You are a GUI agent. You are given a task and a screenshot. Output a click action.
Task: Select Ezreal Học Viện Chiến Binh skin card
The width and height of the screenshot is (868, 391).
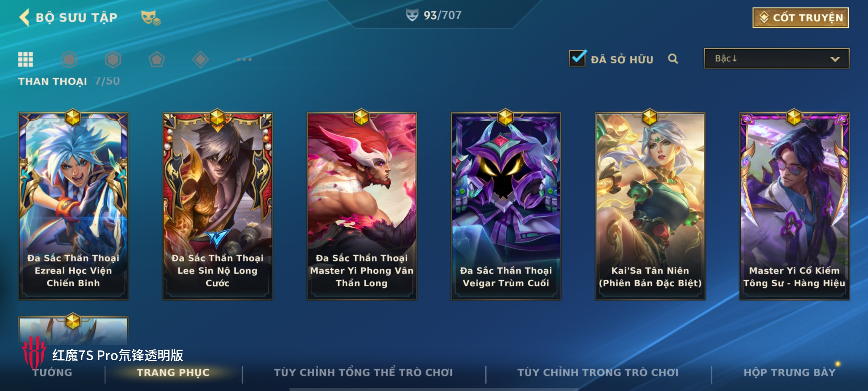[73, 206]
